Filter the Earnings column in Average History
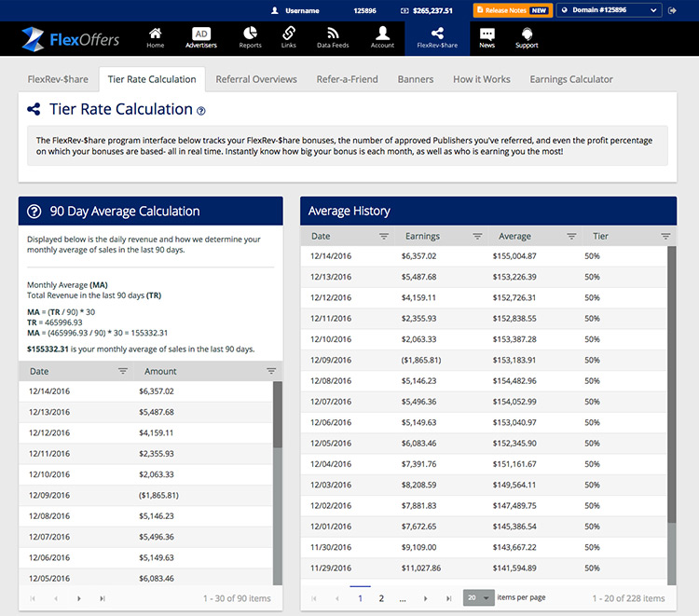This screenshot has height=616, width=699. [477, 236]
